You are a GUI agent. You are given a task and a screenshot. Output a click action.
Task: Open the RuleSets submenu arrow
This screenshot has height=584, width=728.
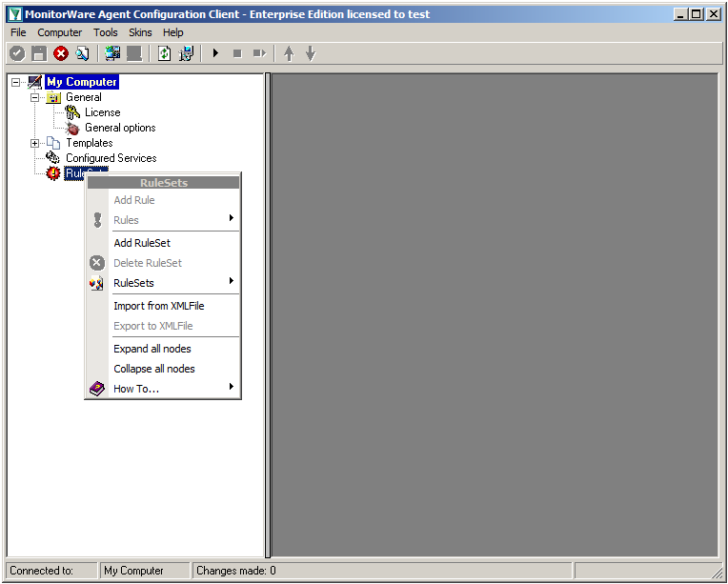click(232, 280)
